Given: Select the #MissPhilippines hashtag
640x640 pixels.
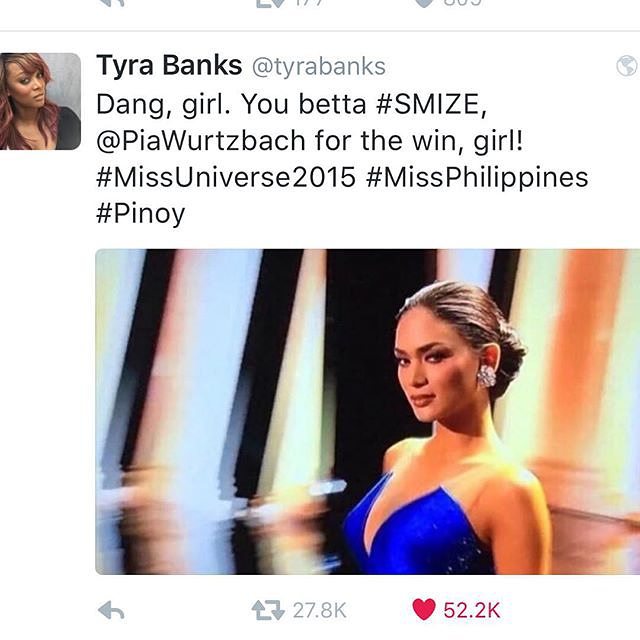Looking at the screenshot, I should pyautogui.click(x=477, y=178).
